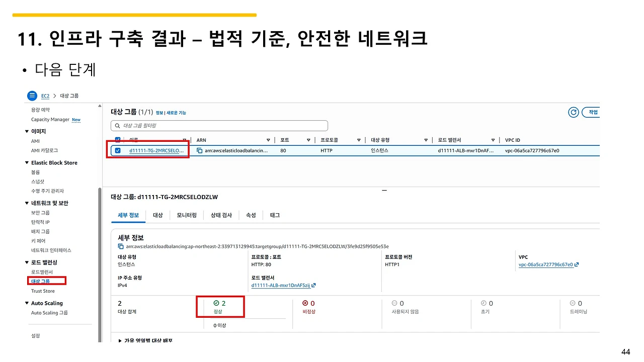
Task: Click the refresh icon beside 작업
Action: pos(573,112)
